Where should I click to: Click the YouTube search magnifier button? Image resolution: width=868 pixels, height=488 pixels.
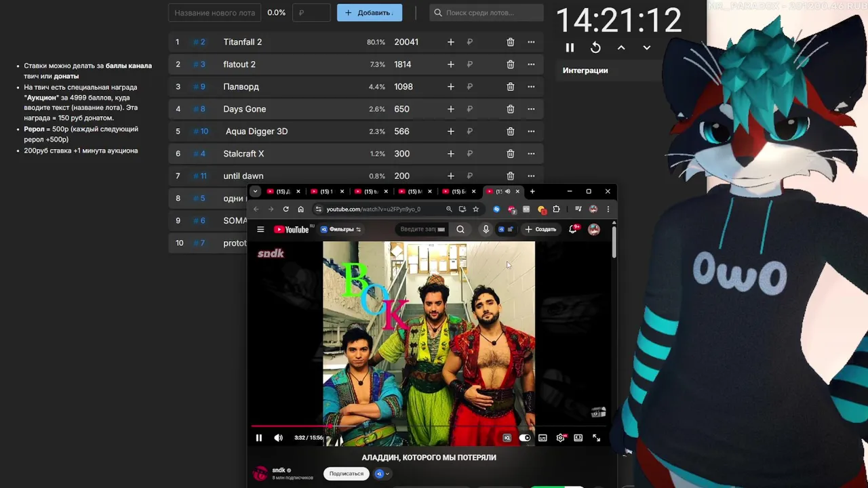click(460, 230)
